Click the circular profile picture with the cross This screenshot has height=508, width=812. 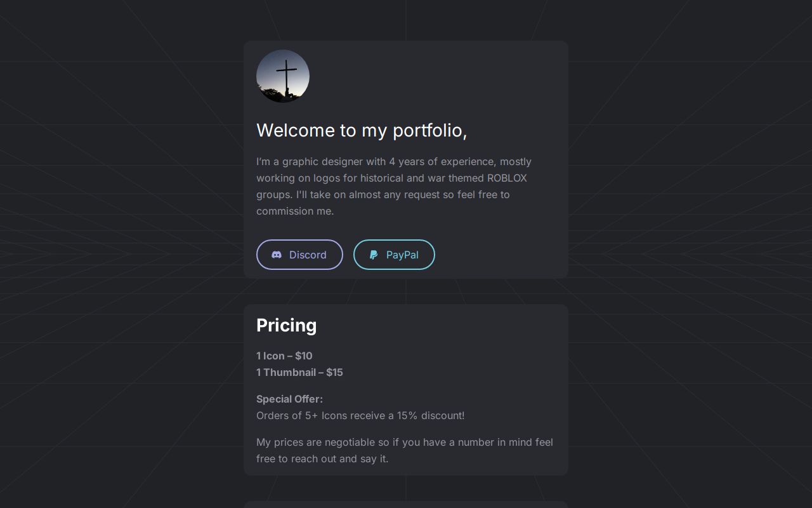[283, 76]
